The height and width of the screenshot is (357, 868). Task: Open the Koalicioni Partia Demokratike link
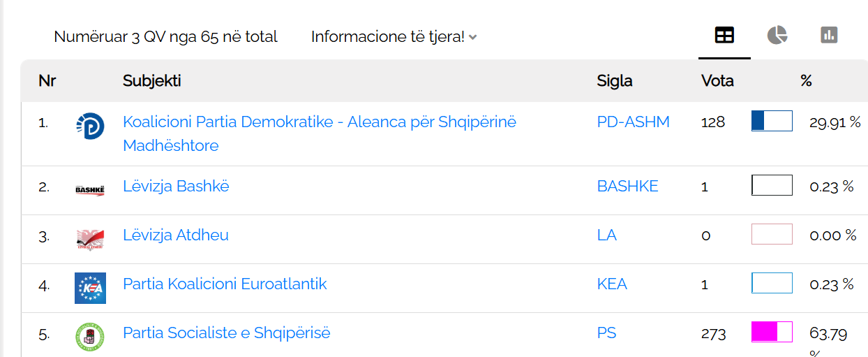[x=319, y=122]
